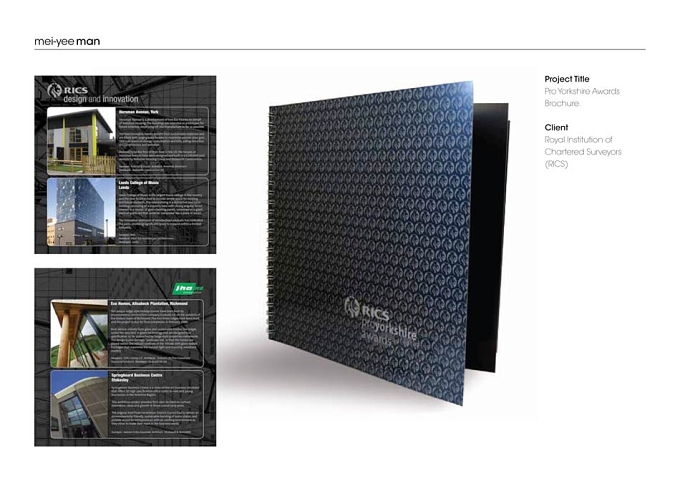Image resolution: width=680 pixels, height=481 pixels.
Task: Select the Pro Yorkshire Awards Brochure text
Action: 582,97
